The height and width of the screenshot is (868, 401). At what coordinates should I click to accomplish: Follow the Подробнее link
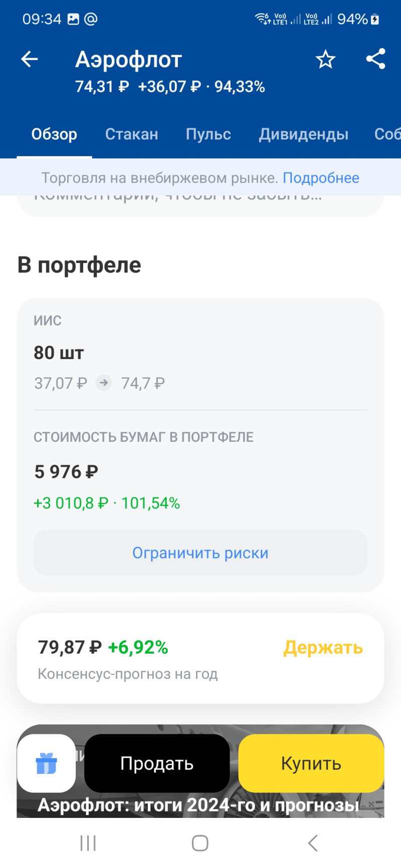coord(321,178)
